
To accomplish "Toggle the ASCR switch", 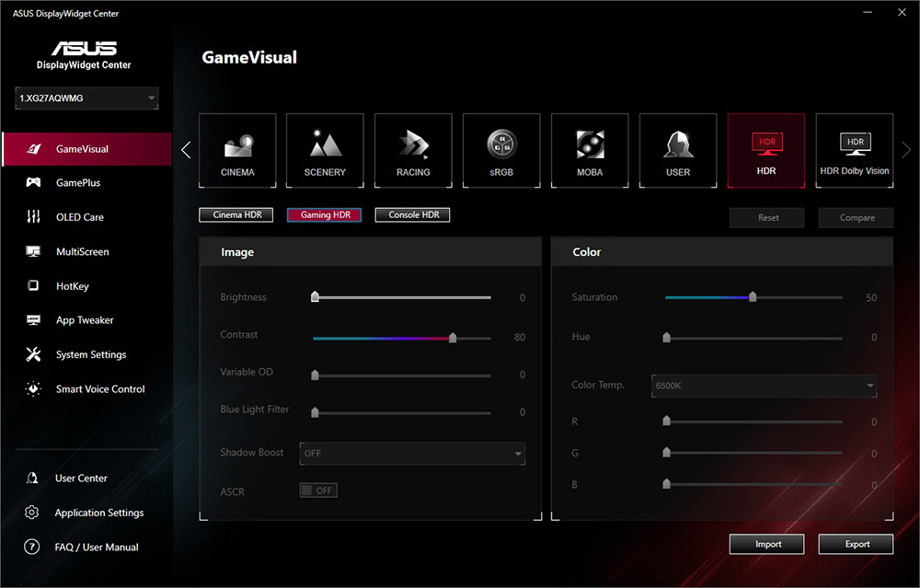I will tap(318, 490).
